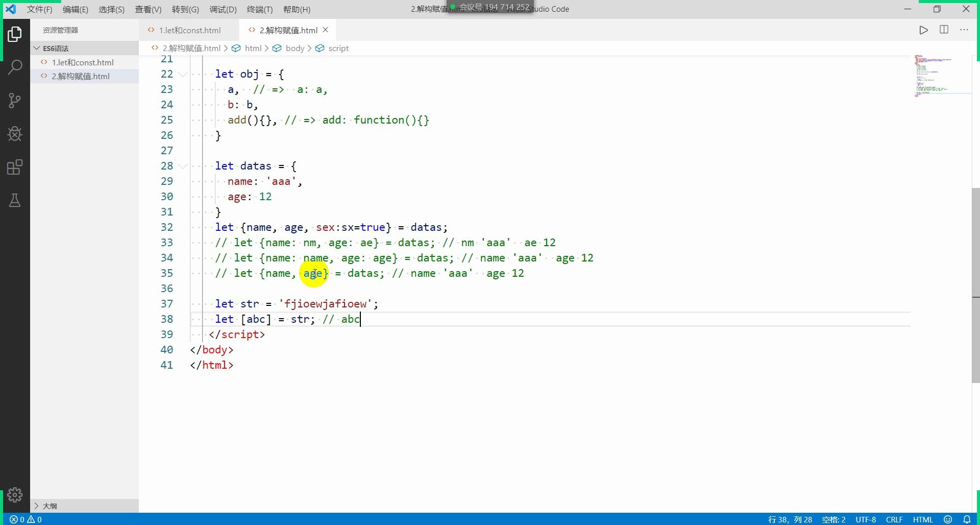
Task: Click the closing </script> tag
Action: point(237,335)
